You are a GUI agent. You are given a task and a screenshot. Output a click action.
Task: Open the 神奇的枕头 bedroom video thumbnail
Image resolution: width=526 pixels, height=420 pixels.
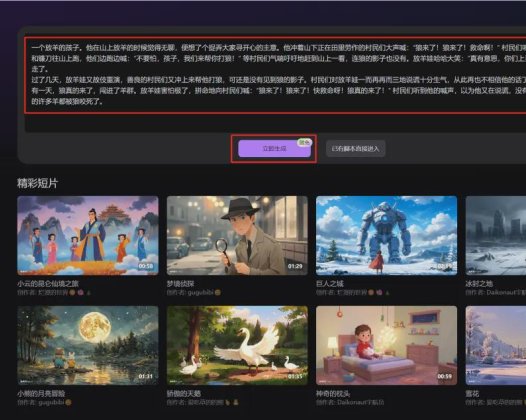[386, 346]
